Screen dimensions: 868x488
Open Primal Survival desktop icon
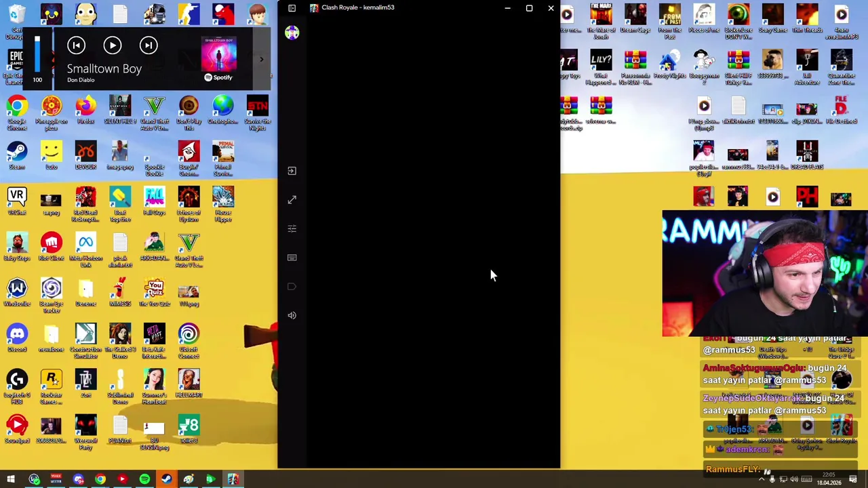tap(223, 159)
